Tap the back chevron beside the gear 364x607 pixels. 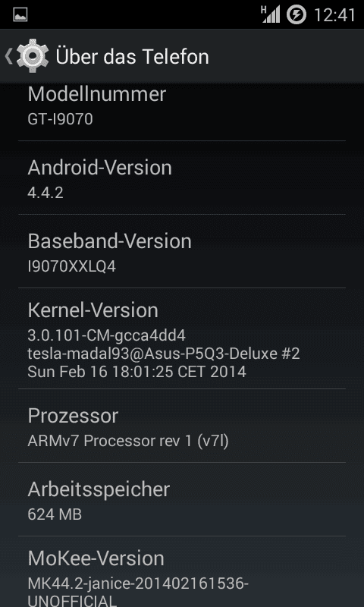(x=8, y=56)
